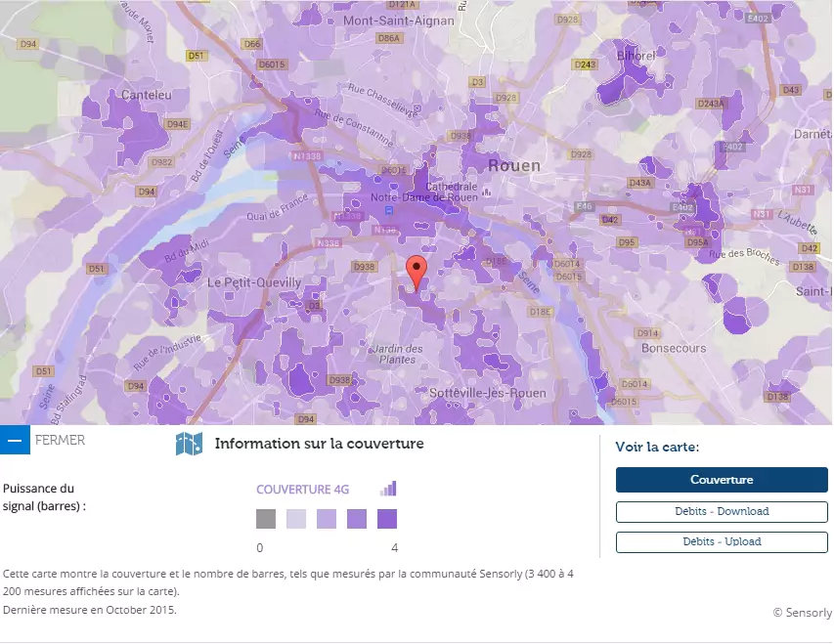Switch to the Debits - Download map
The width and height of the screenshot is (834, 644).
(x=722, y=511)
